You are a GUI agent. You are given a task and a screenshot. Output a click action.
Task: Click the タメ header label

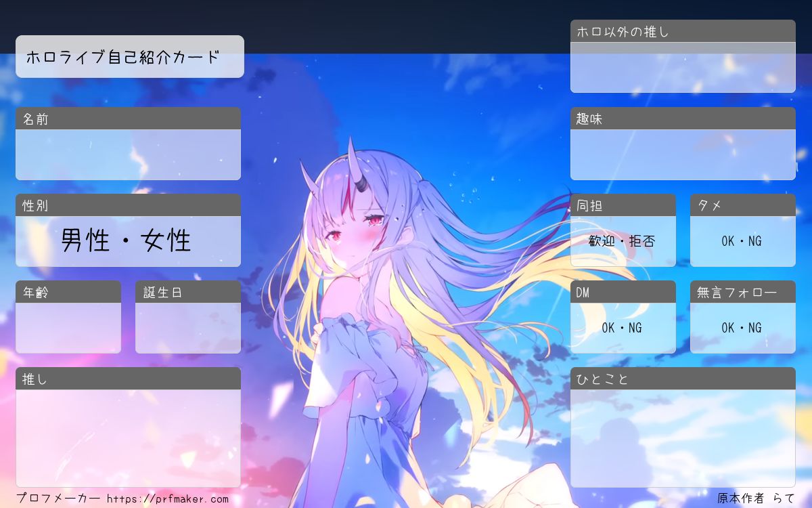709,205
